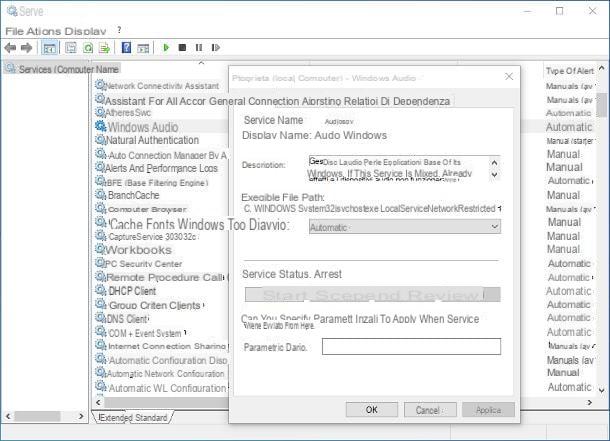Stop the service with the square icon
Screen dimensions: 610x441
pyautogui.click(x=182, y=47)
